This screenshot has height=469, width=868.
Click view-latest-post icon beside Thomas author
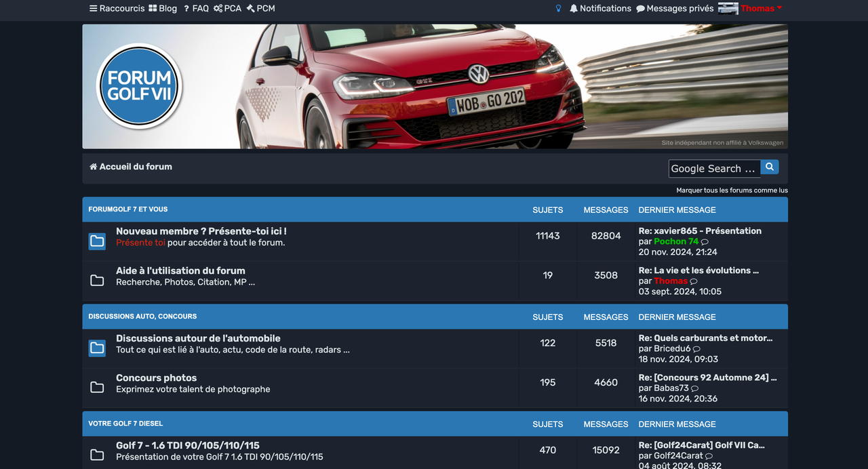coord(694,281)
